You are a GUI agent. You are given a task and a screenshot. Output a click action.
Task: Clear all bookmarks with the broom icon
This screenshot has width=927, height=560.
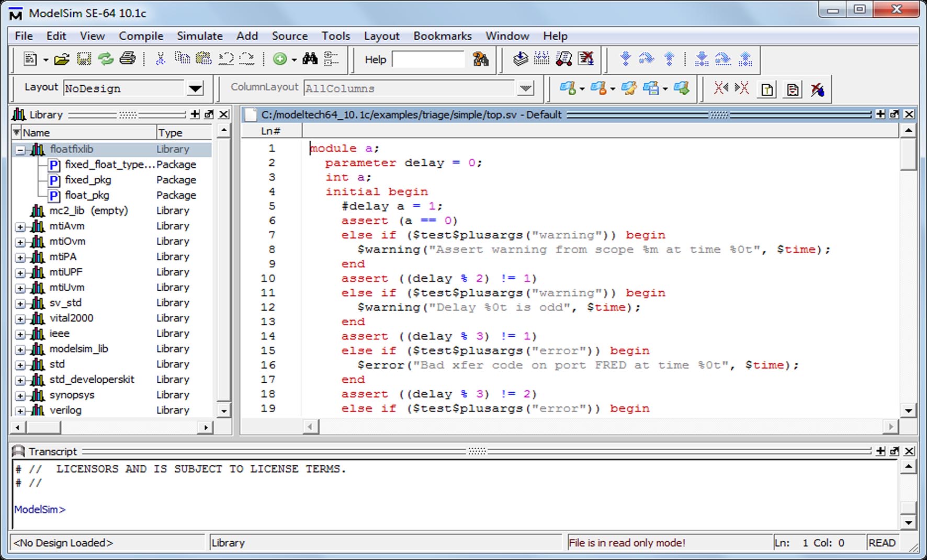[x=817, y=89]
